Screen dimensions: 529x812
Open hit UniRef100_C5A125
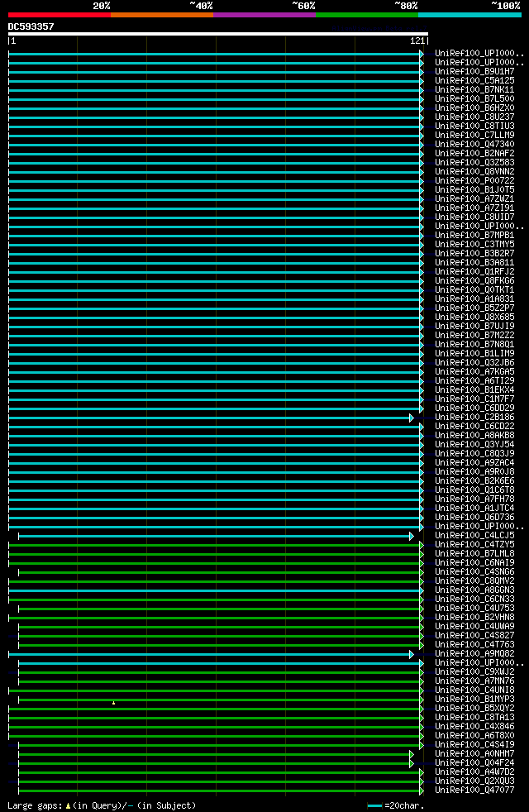474,81
